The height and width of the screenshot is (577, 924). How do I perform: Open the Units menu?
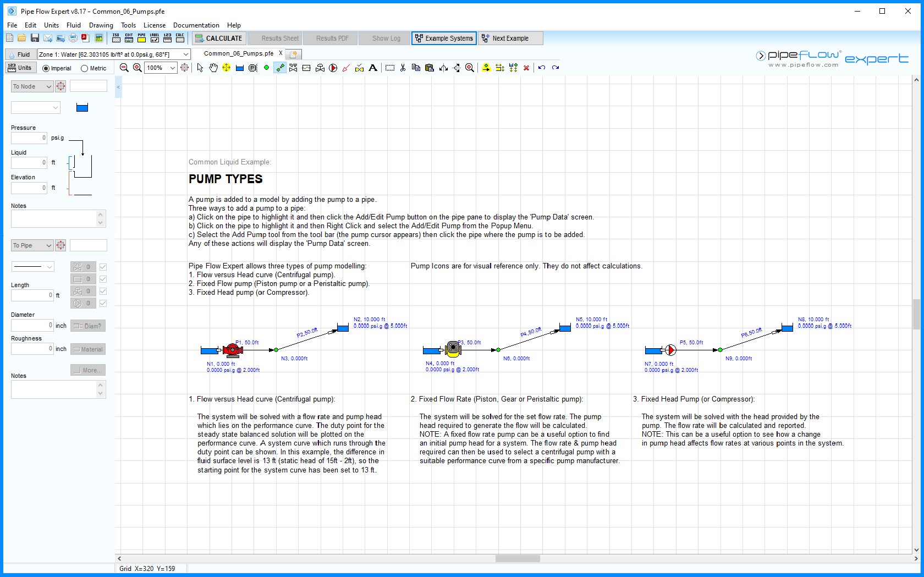pyautogui.click(x=51, y=25)
